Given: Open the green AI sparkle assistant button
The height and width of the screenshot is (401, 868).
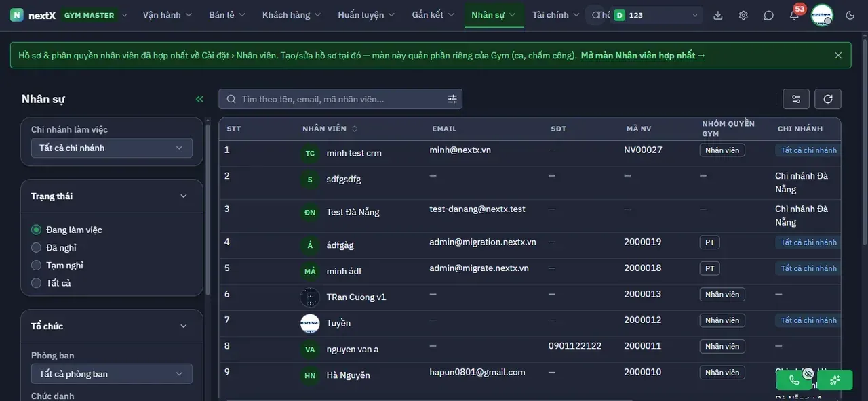Looking at the screenshot, I should click(835, 380).
